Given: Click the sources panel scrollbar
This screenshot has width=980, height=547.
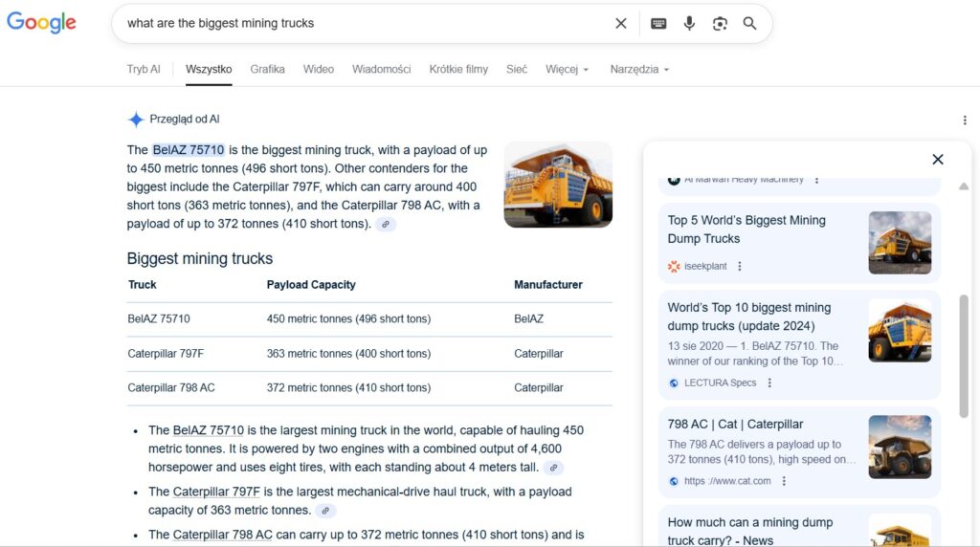Looking at the screenshot, I should 964,344.
